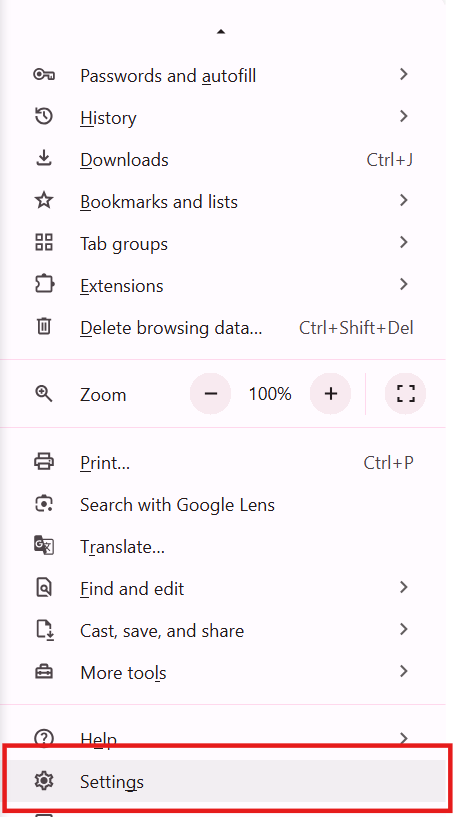Image resolution: width=453 pixels, height=817 pixels.
Task: Click the trash can icon for Delete browsing data
Action: click(x=44, y=327)
